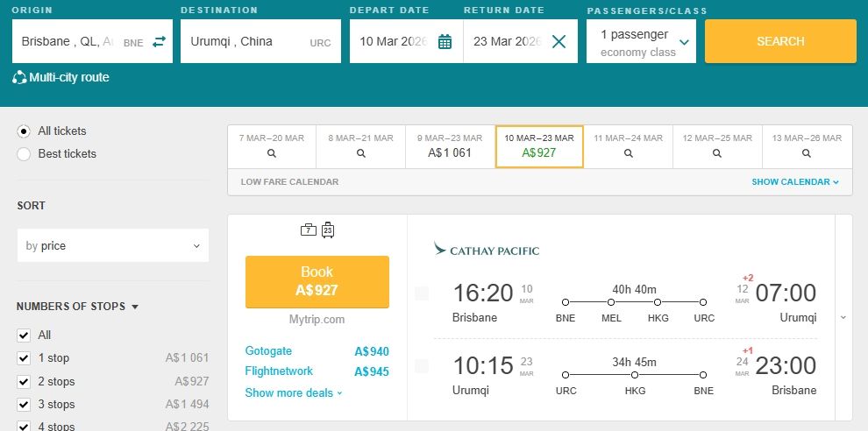This screenshot has height=431, width=868.
Task: Click the Multi-city route icon
Action: pyautogui.click(x=19, y=78)
